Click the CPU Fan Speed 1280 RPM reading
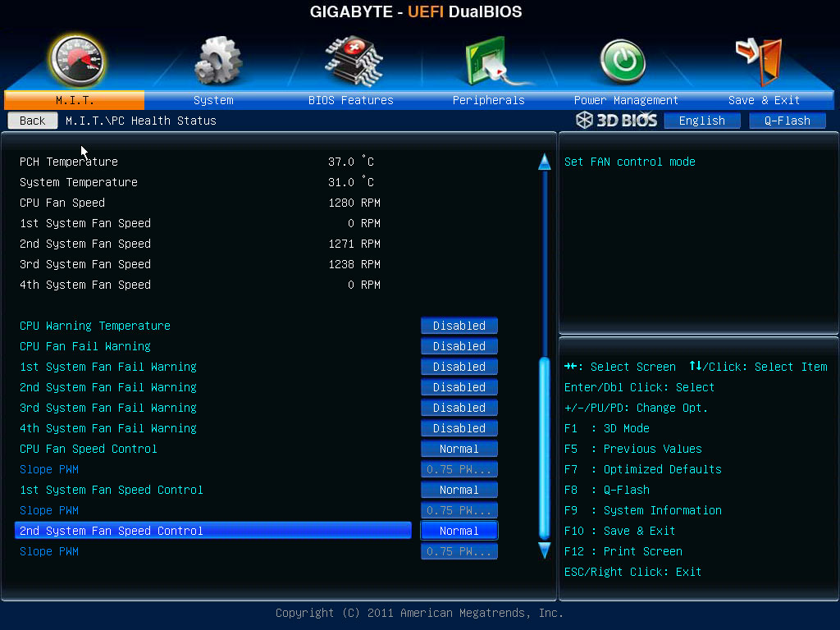 354,203
